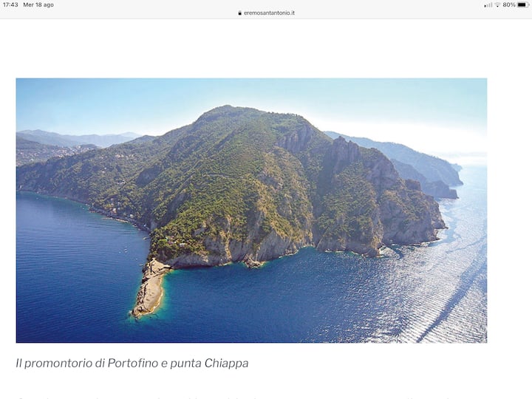The width and height of the screenshot is (532, 399).
Task: Tap the cellular signal bars icon
Action: 488,5
